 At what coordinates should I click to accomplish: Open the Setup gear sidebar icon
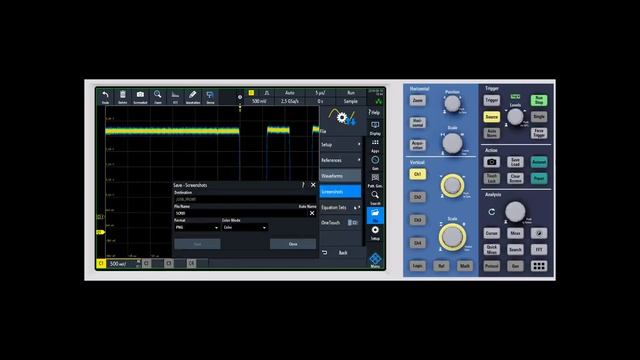375,233
